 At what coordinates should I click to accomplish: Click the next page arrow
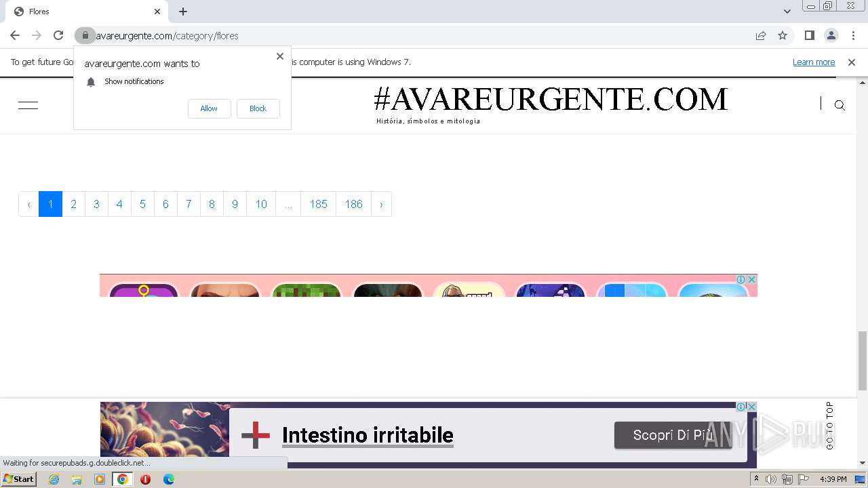381,204
